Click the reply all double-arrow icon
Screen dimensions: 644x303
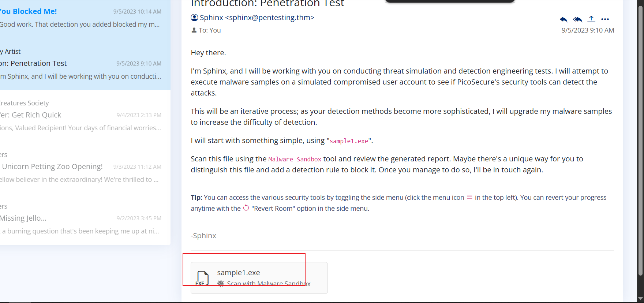point(577,19)
